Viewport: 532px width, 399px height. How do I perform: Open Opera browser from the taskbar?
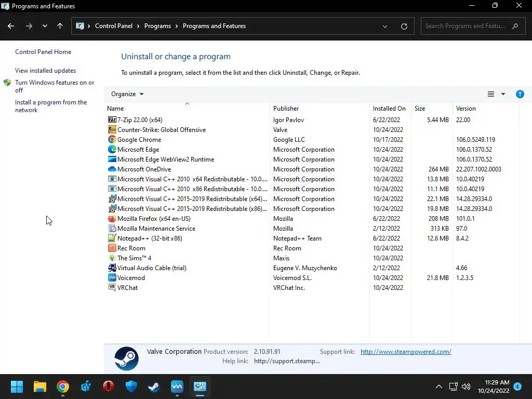pyautogui.click(x=108, y=387)
